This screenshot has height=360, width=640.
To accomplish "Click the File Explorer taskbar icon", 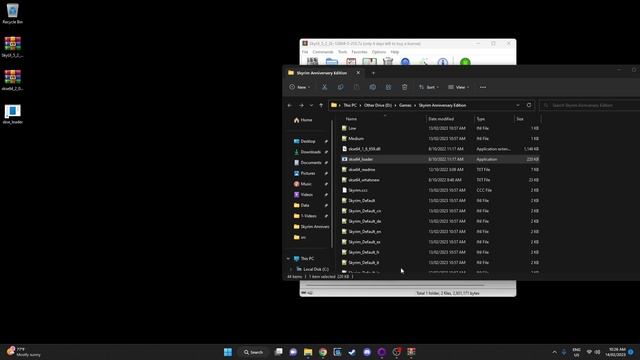I will coord(308,352).
